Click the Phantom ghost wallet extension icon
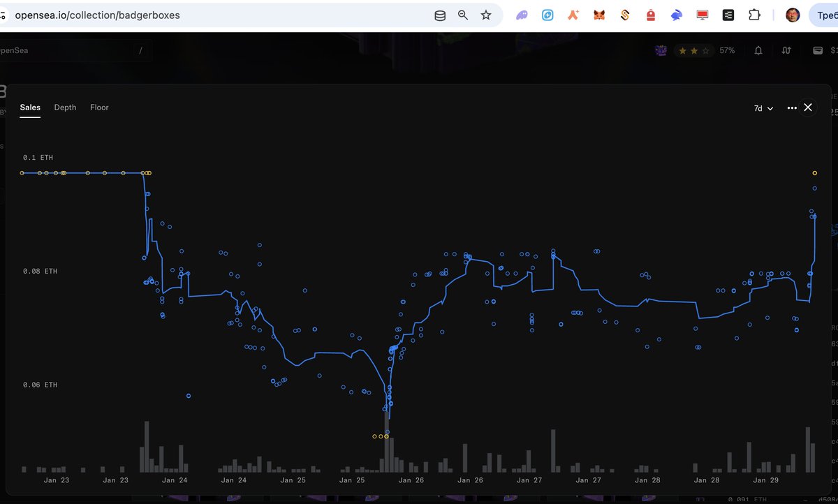This screenshot has height=504, width=838. click(522, 15)
